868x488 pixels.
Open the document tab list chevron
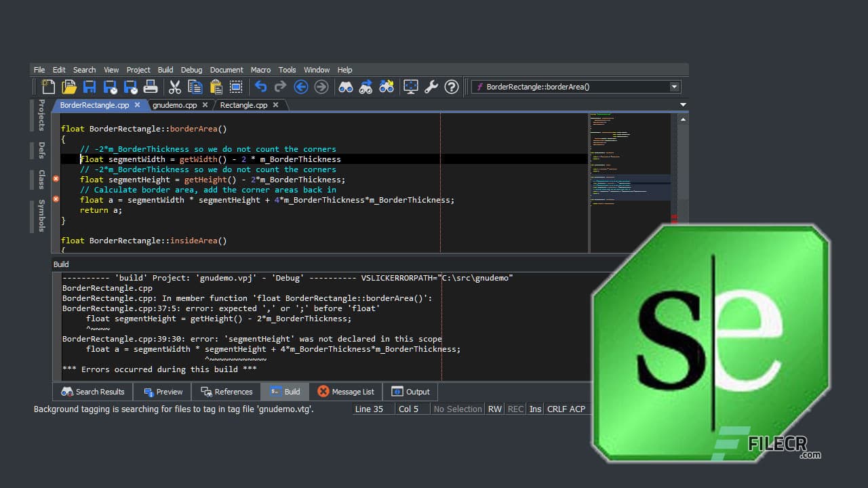[683, 104]
